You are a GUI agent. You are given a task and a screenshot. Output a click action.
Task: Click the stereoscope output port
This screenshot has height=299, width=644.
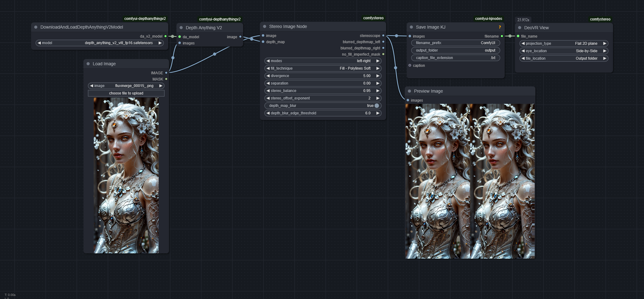pos(383,36)
